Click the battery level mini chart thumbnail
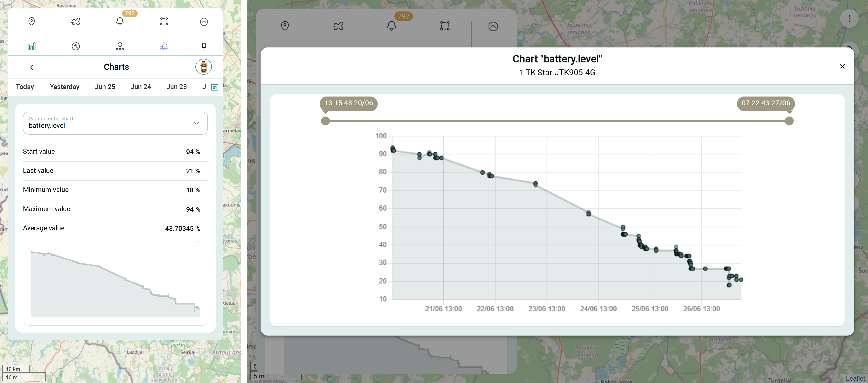The image size is (868, 383). click(x=115, y=283)
